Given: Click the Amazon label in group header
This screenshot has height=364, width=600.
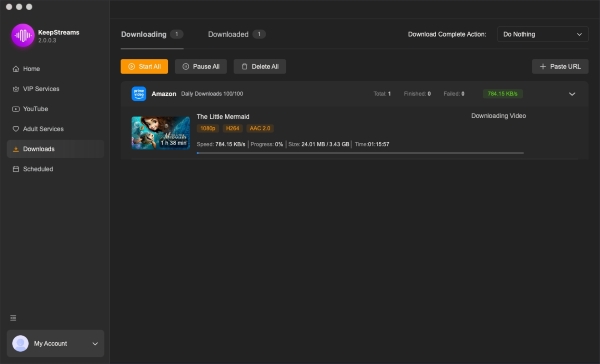Looking at the screenshot, I should click(164, 94).
